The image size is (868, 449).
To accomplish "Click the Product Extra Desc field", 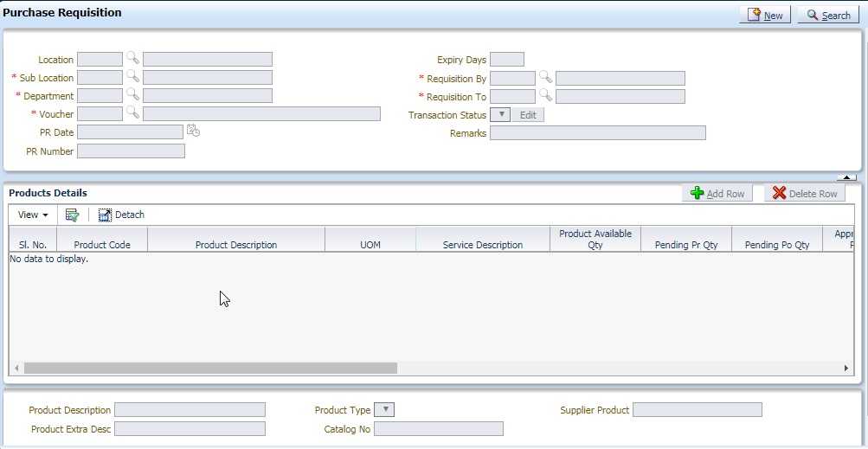I will [x=190, y=428].
